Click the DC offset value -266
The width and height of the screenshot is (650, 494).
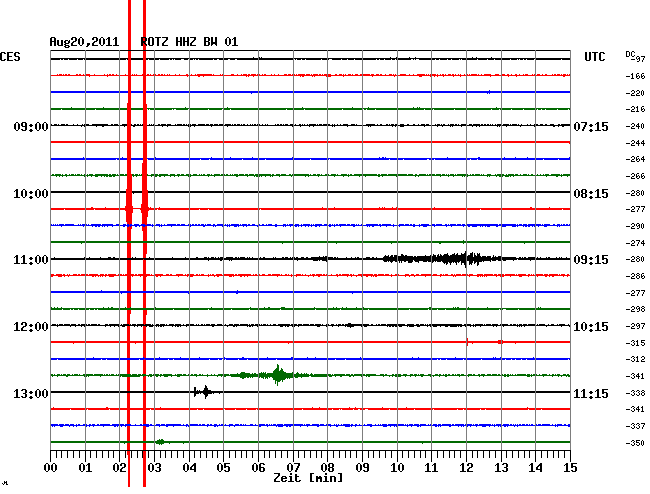point(635,176)
